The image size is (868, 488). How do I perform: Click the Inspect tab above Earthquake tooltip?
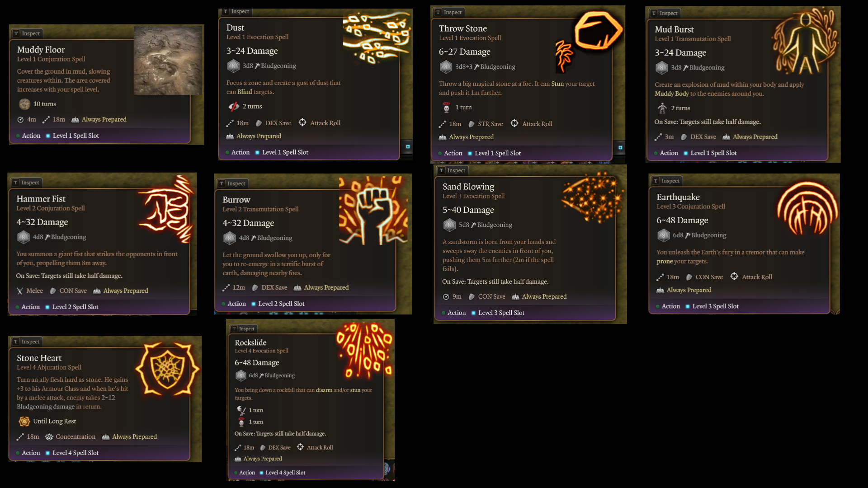tap(666, 181)
